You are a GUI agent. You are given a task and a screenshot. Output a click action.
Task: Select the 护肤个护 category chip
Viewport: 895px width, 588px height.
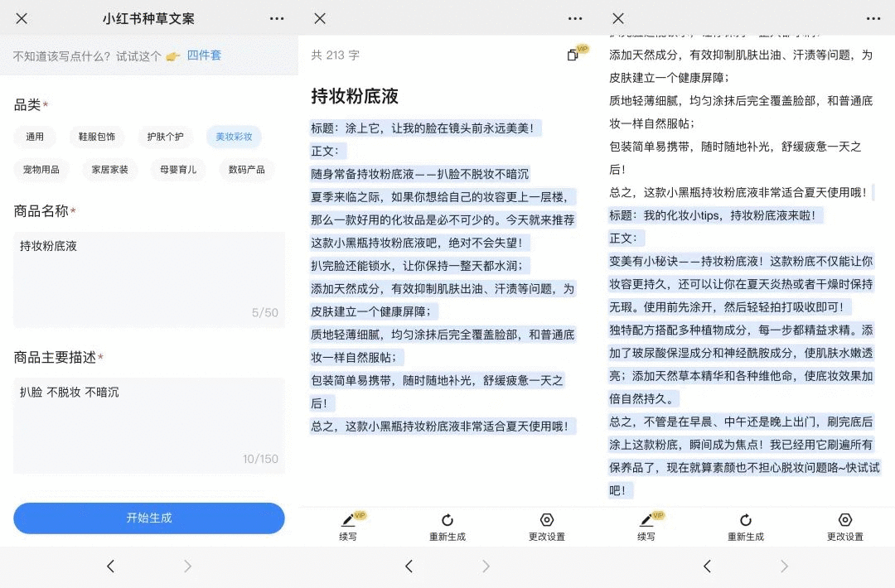166,137
